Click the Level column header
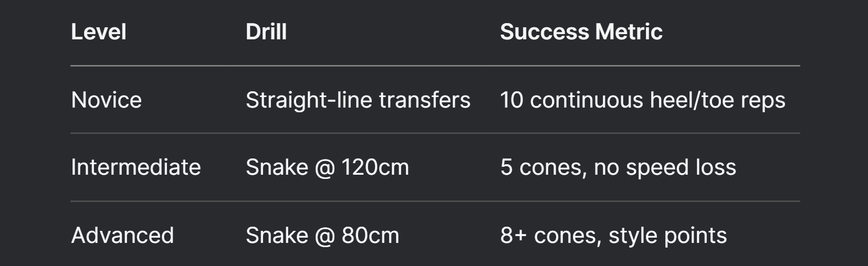 99,32
